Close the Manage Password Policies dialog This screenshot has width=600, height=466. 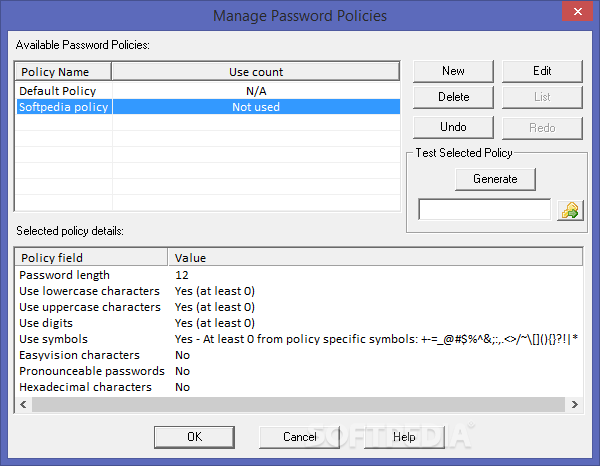577,11
